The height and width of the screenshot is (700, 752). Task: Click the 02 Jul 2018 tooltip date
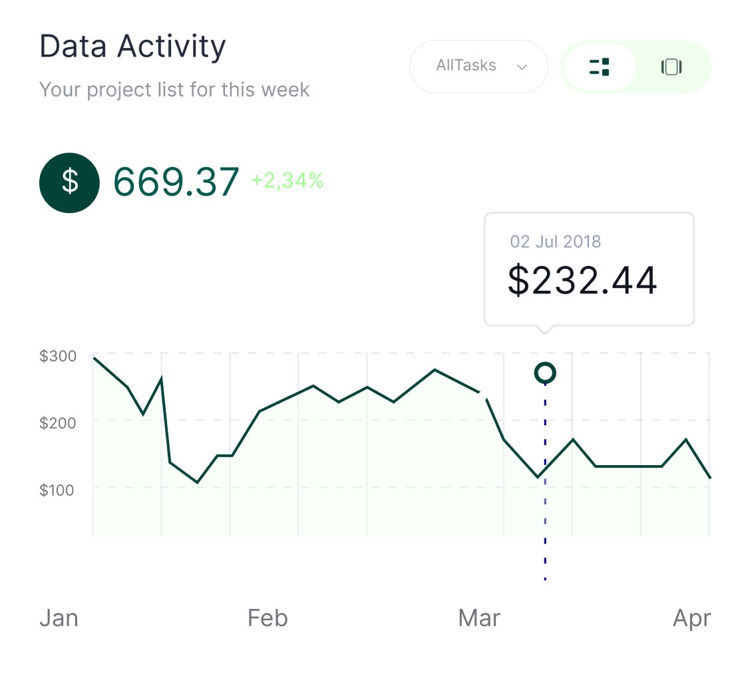pyautogui.click(x=556, y=241)
